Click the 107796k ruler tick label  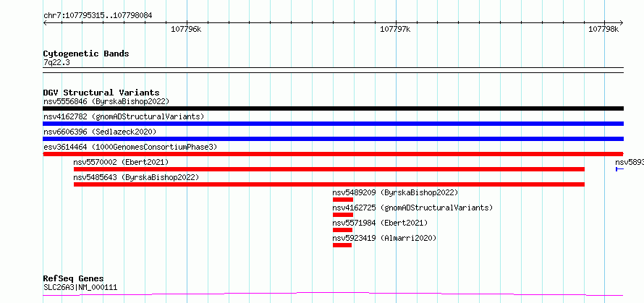point(186,29)
